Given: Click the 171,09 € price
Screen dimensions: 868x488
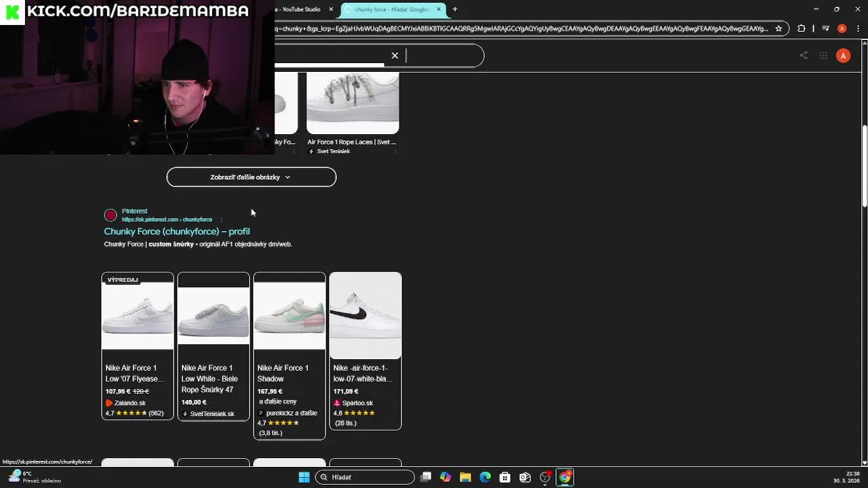Looking at the screenshot, I should pyautogui.click(x=346, y=392).
